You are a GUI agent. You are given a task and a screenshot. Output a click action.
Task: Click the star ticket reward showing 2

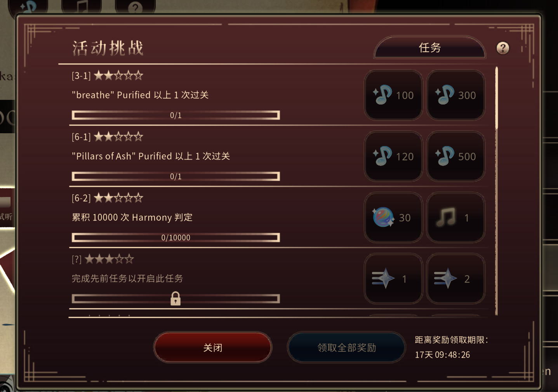coord(455,279)
